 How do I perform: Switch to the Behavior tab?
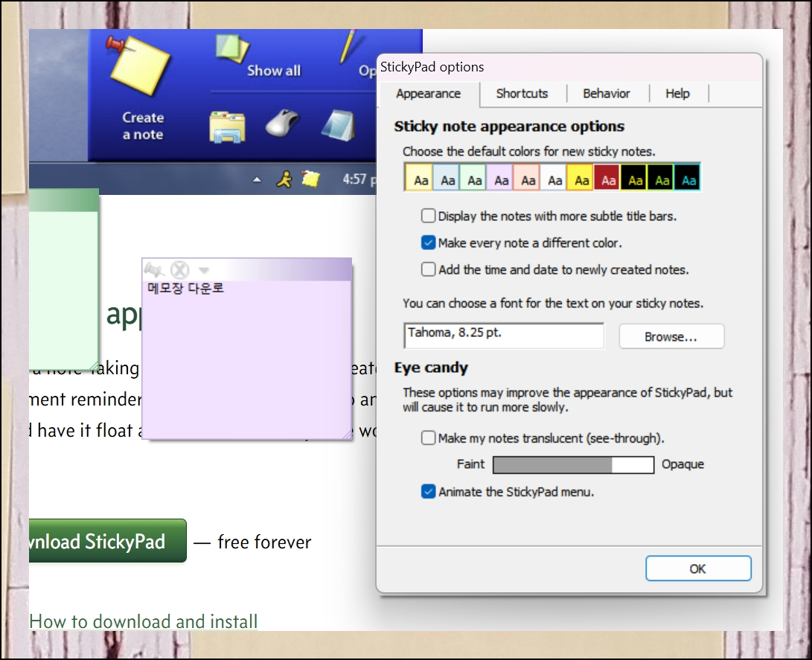point(607,94)
